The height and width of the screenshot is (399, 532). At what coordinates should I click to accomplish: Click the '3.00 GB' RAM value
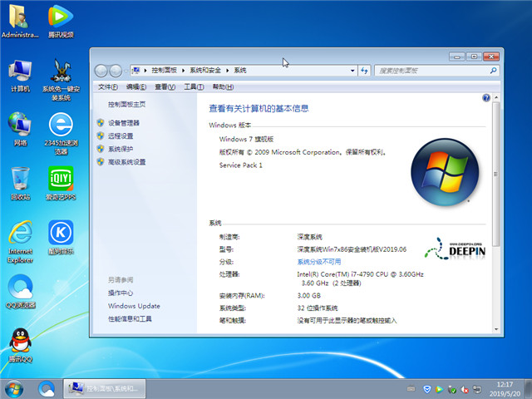tap(308, 296)
